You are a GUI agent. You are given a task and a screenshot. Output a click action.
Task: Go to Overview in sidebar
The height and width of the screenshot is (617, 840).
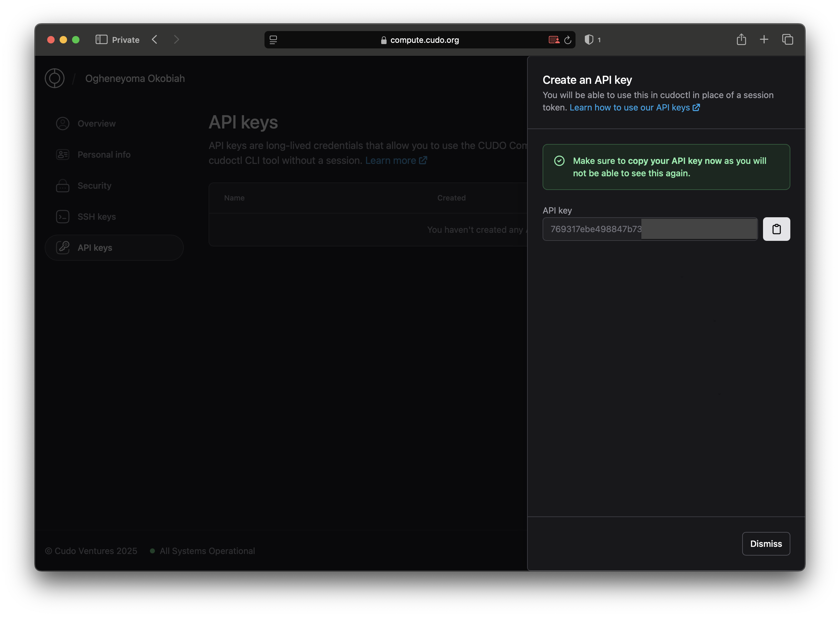click(114, 124)
